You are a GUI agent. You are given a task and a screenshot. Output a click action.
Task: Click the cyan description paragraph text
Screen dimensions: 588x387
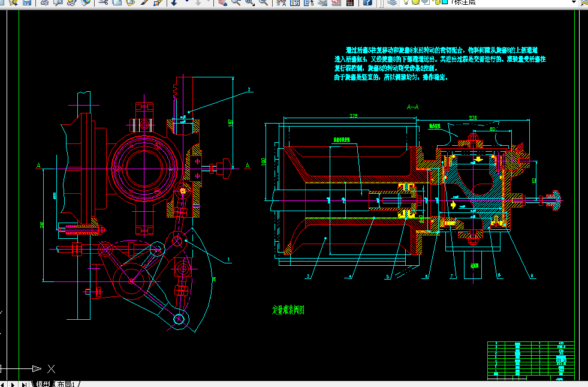tap(440, 64)
